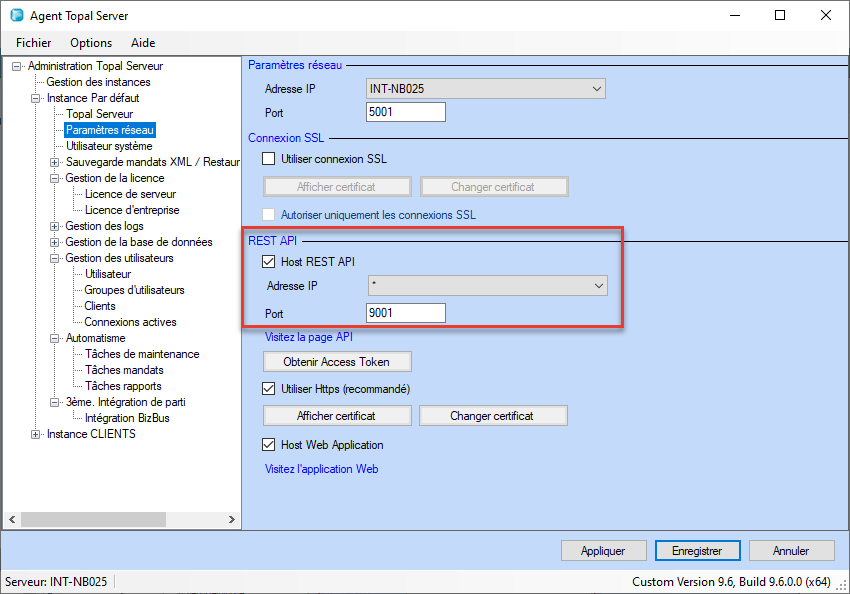
Task: Open the Fichier menu
Action: pos(33,43)
